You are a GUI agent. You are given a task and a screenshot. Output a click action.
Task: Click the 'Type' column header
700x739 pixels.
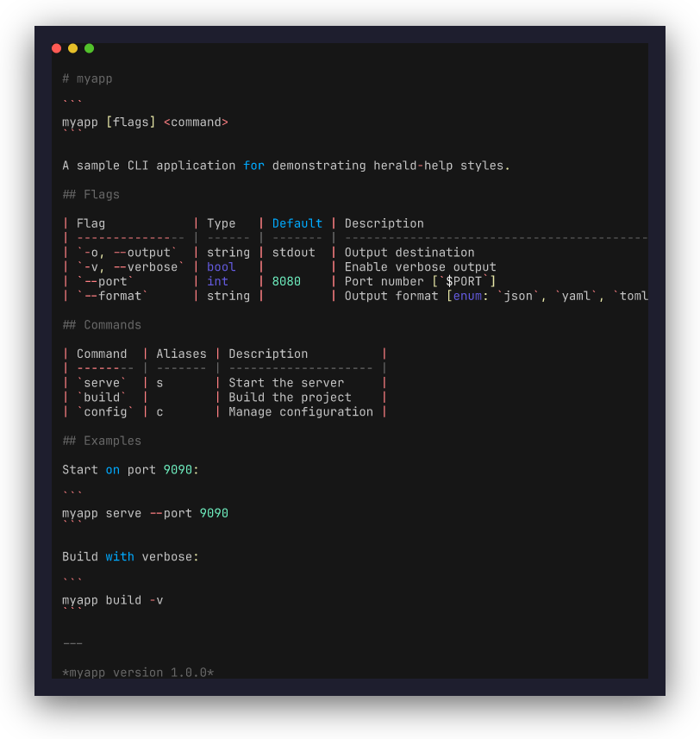(x=222, y=223)
